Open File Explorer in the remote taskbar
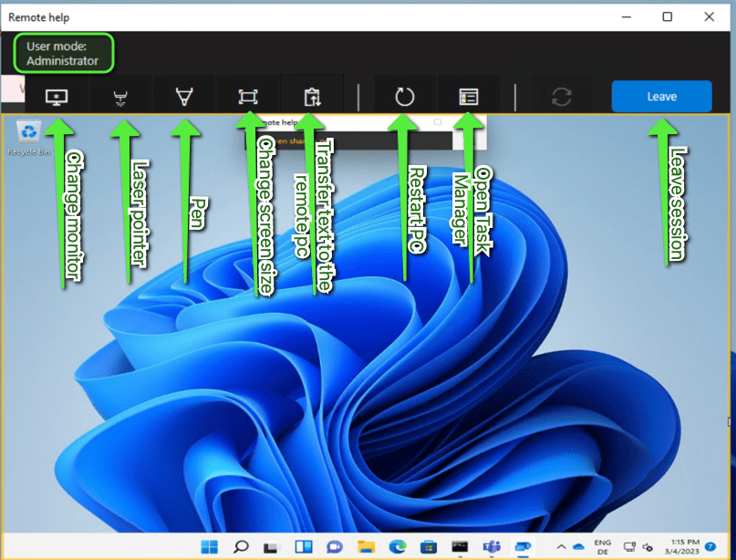This screenshot has width=736, height=560. click(x=366, y=546)
